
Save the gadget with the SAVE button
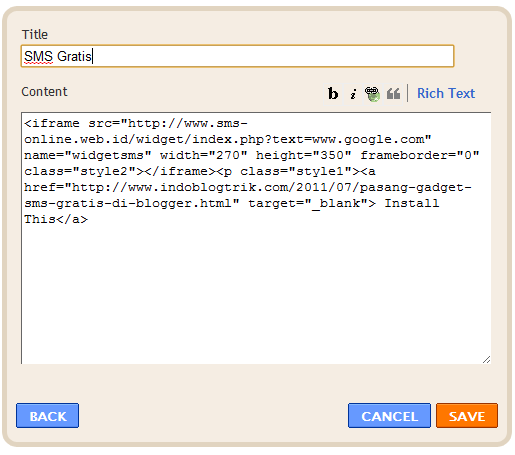pyautogui.click(x=467, y=416)
